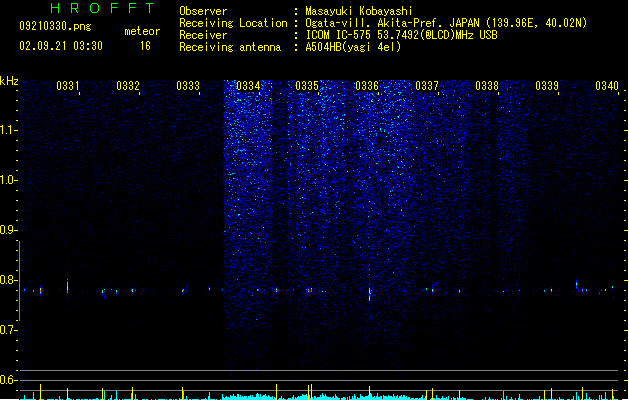The height and width of the screenshot is (400, 629).
Task: Click the 1.0 kHz axis tick label
Action: [8, 180]
